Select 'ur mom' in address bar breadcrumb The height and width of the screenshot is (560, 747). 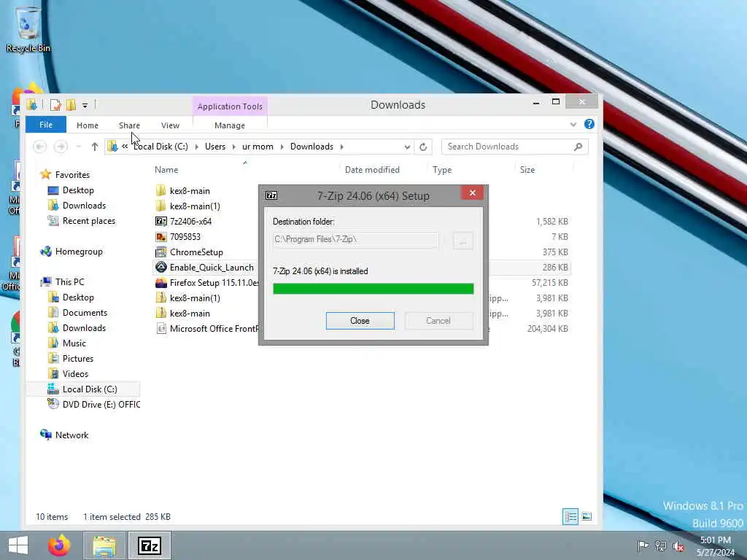[x=258, y=147]
